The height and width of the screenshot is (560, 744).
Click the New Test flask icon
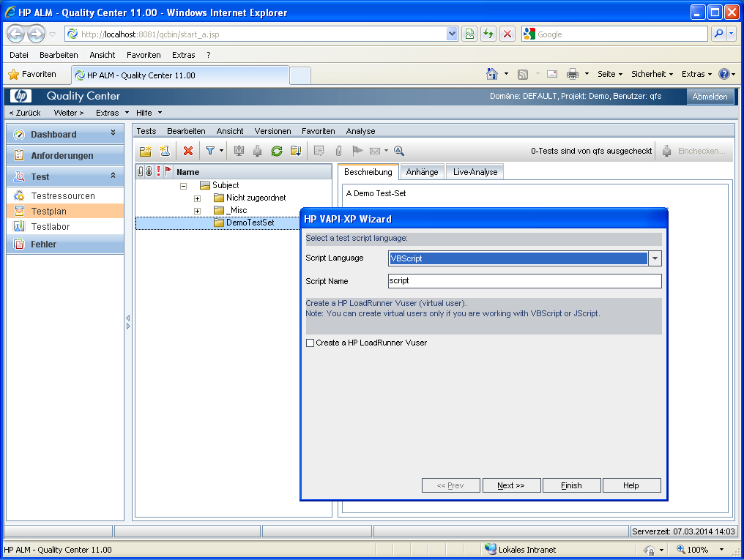(x=165, y=151)
